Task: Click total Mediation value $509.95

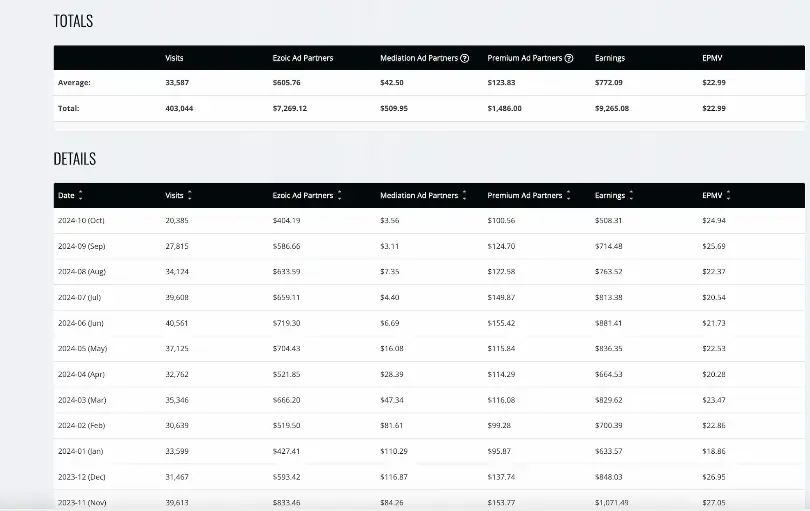Action: point(394,109)
